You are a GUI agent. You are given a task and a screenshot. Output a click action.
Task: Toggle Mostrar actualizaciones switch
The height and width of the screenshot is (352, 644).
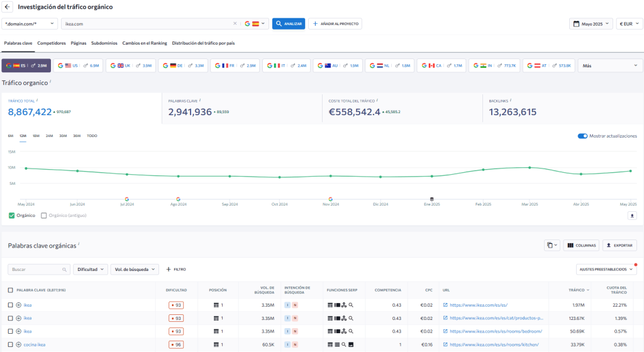point(582,136)
